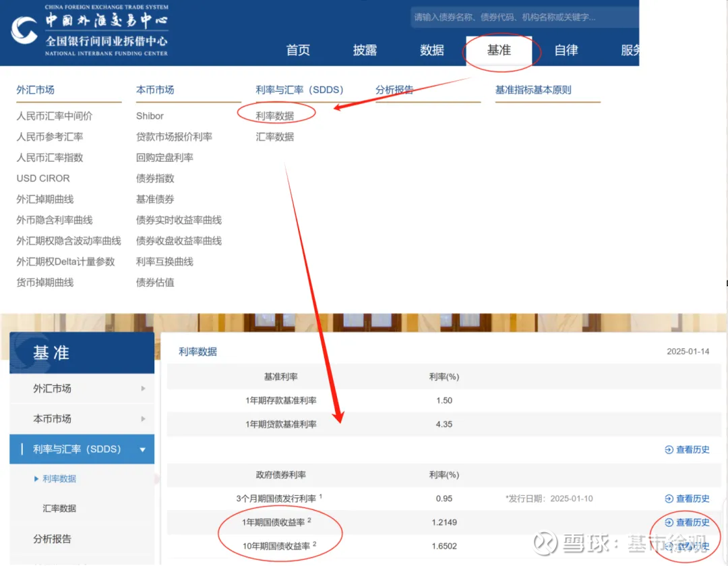Click the 1.2149 rate value
The width and height of the screenshot is (728, 566).
pyautogui.click(x=444, y=522)
